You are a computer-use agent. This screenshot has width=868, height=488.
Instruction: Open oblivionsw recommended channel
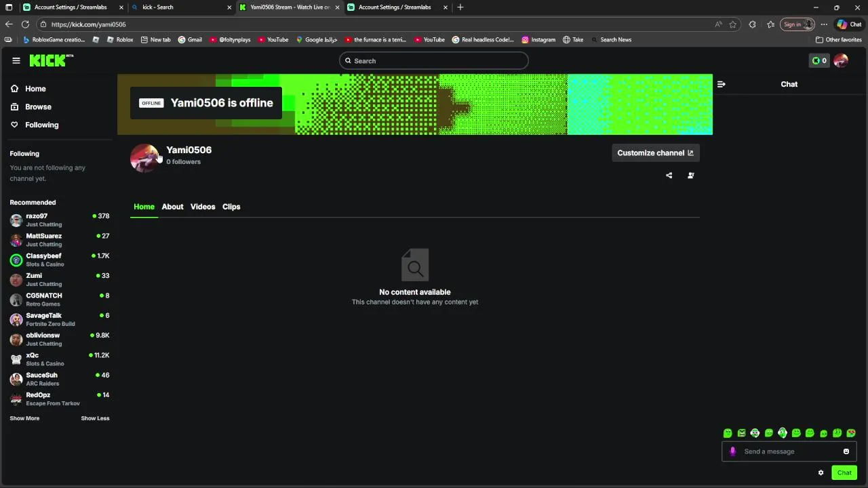[59, 339]
